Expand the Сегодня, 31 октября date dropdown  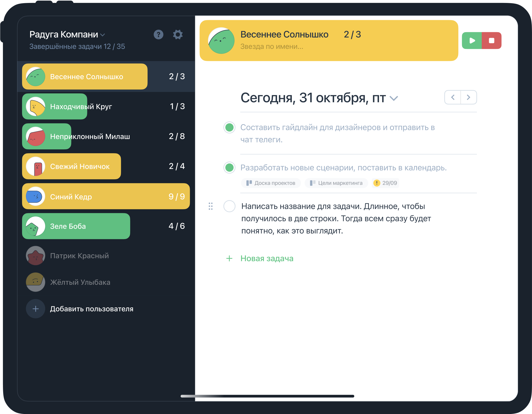click(x=394, y=98)
